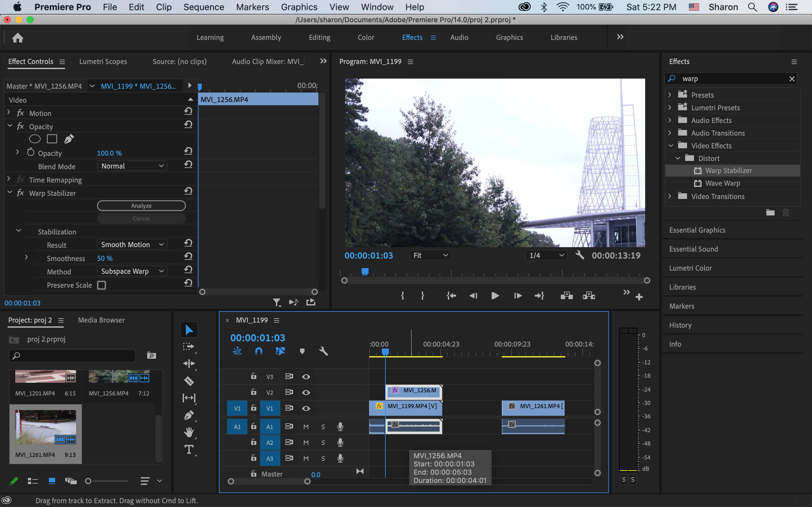Viewport: 812px width, 507px height.
Task: Toggle the Preserve Scale checkbox
Action: pyautogui.click(x=101, y=285)
